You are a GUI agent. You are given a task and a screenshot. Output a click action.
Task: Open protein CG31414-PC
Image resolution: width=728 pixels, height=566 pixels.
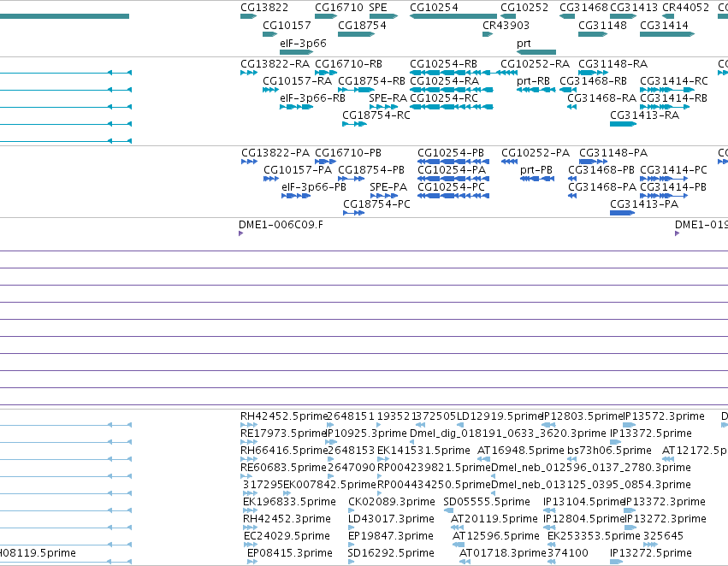click(673, 170)
